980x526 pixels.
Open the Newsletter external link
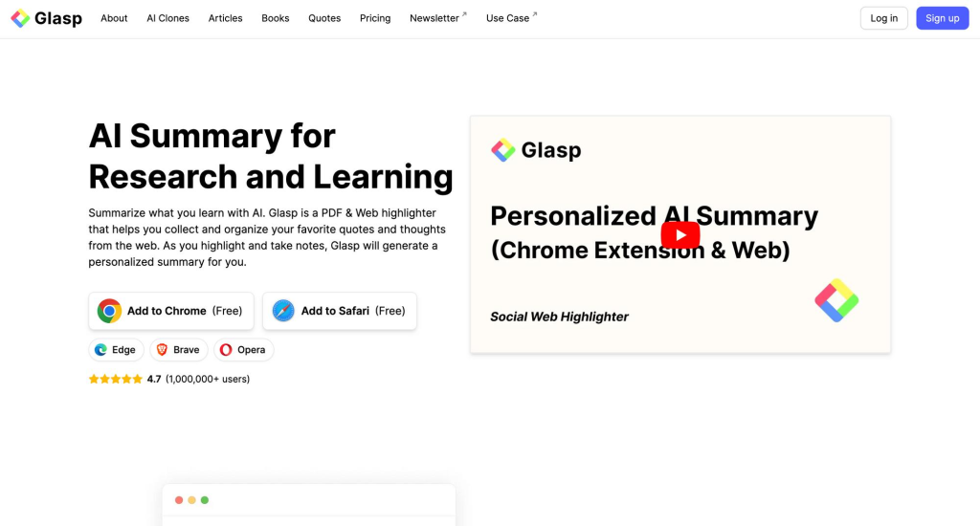(x=438, y=18)
